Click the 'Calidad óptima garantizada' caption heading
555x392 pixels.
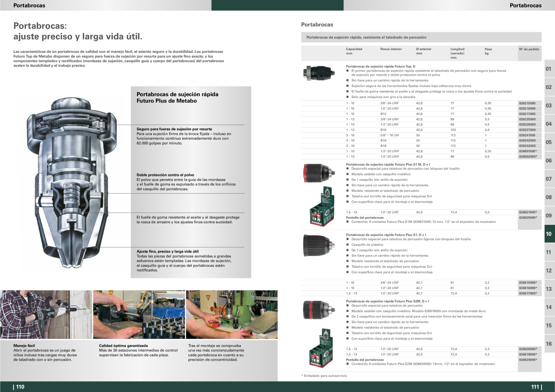[x=123, y=346]
